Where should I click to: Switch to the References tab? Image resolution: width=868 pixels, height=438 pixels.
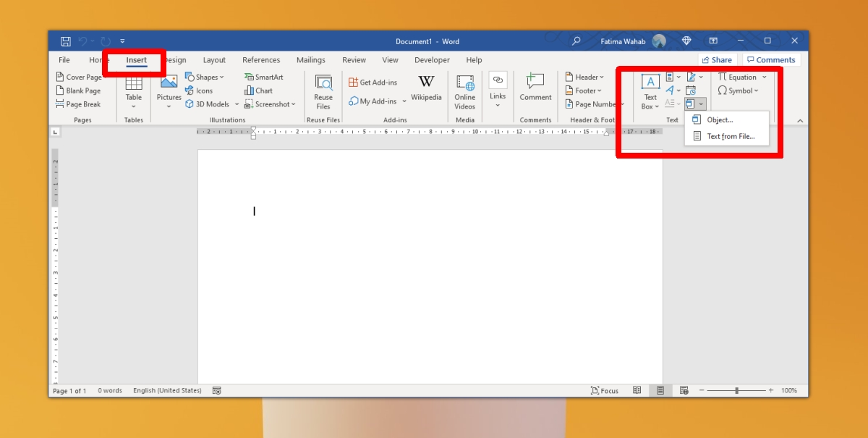tap(261, 60)
